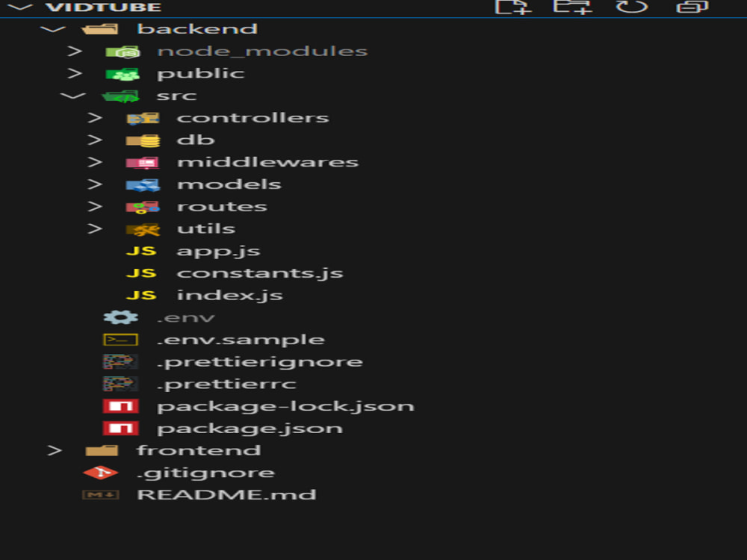Open the package-lock.json file
Viewport: 747px width, 560px height.
pos(286,407)
